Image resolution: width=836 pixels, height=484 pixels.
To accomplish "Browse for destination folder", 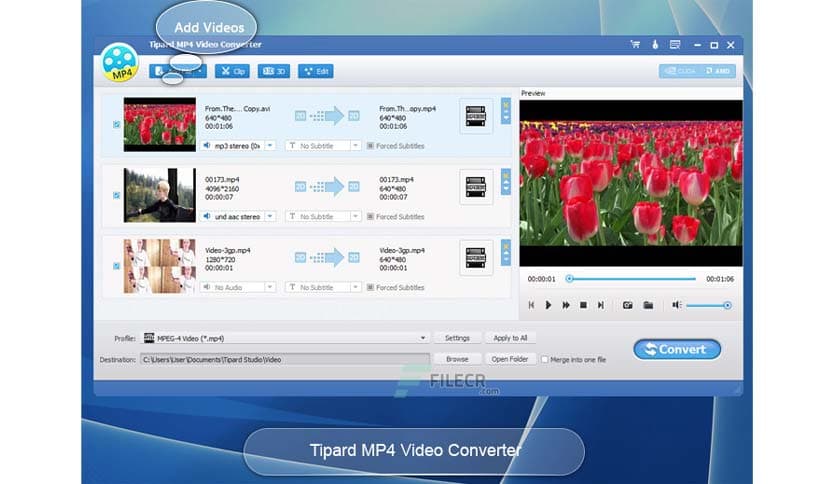I will pyautogui.click(x=457, y=359).
